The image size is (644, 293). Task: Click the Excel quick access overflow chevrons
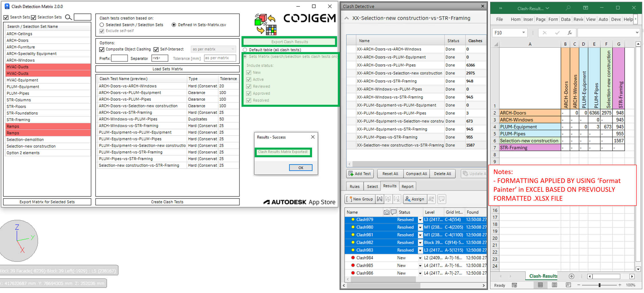click(x=501, y=8)
